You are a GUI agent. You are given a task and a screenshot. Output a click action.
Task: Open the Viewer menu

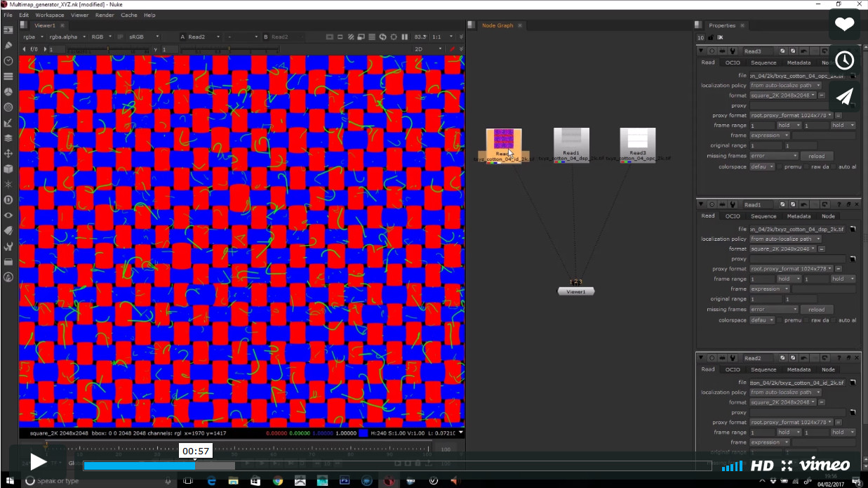pyautogui.click(x=80, y=15)
